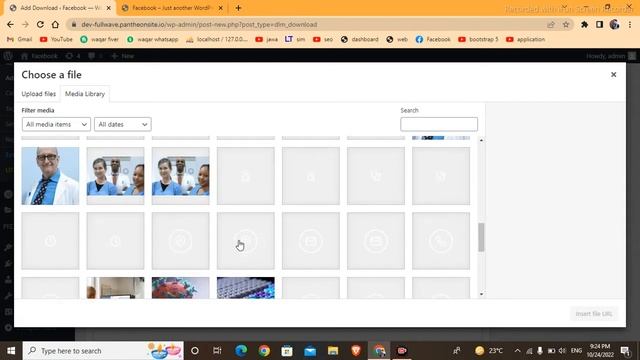Screen dimensions: 640x360
Task: Switch to the Media Library tab
Action: tap(85, 94)
